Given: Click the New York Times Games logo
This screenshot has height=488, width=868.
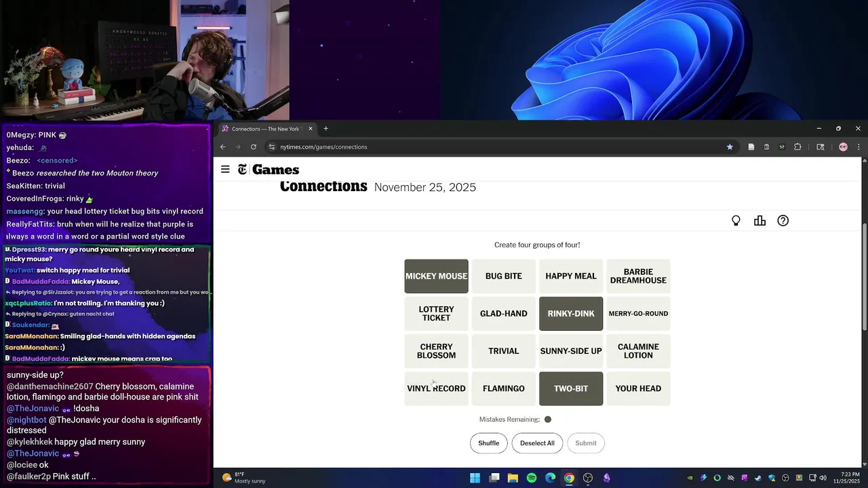Looking at the screenshot, I should point(269,169).
